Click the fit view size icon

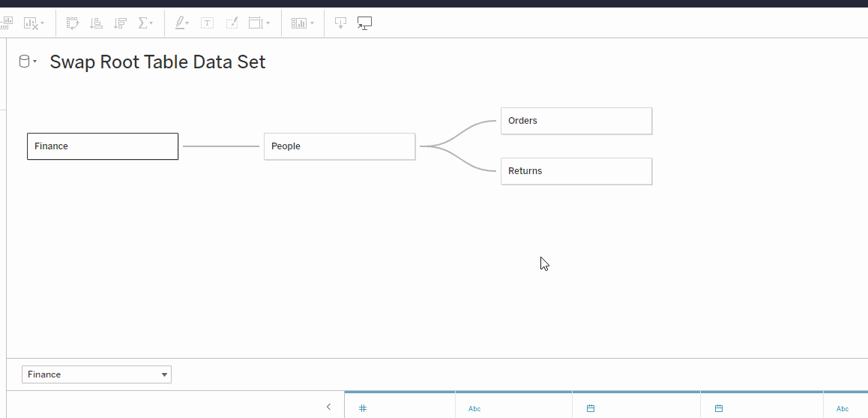255,23
